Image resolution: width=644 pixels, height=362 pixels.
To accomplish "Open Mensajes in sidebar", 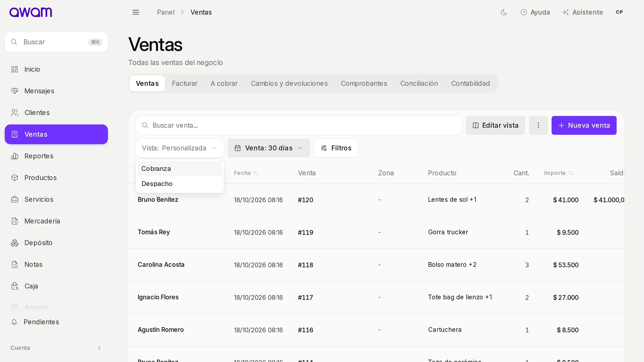I will [56, 91].
